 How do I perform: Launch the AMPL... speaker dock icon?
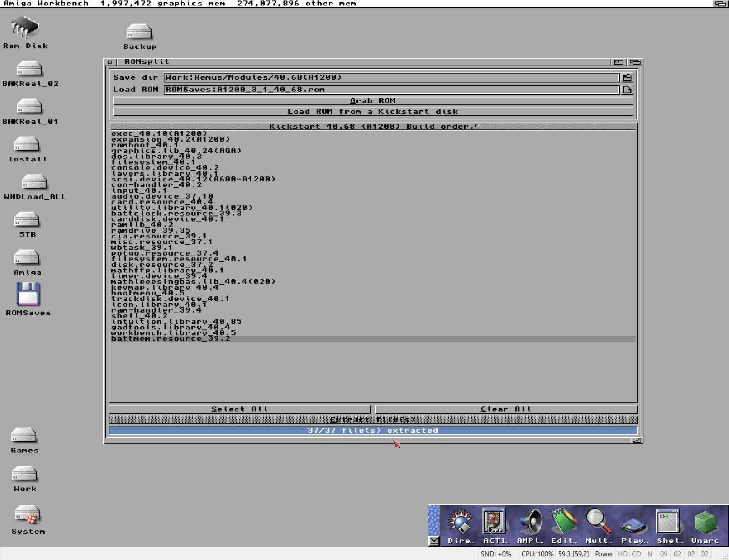point(530,526)
